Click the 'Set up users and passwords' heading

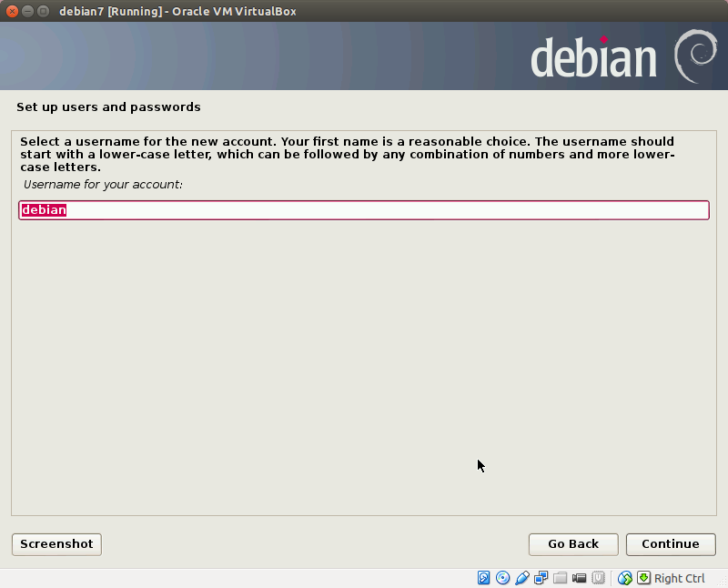108,107
